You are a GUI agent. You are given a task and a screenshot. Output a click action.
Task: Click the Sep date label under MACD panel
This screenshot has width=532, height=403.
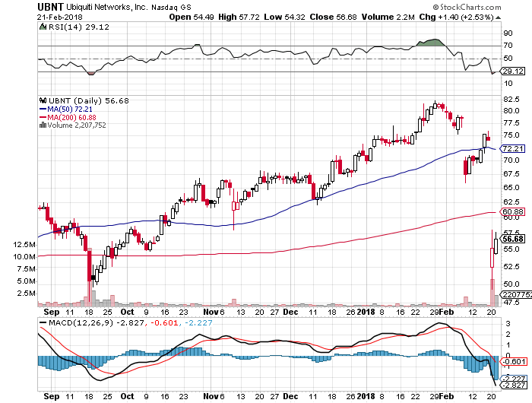coord(52,396)
